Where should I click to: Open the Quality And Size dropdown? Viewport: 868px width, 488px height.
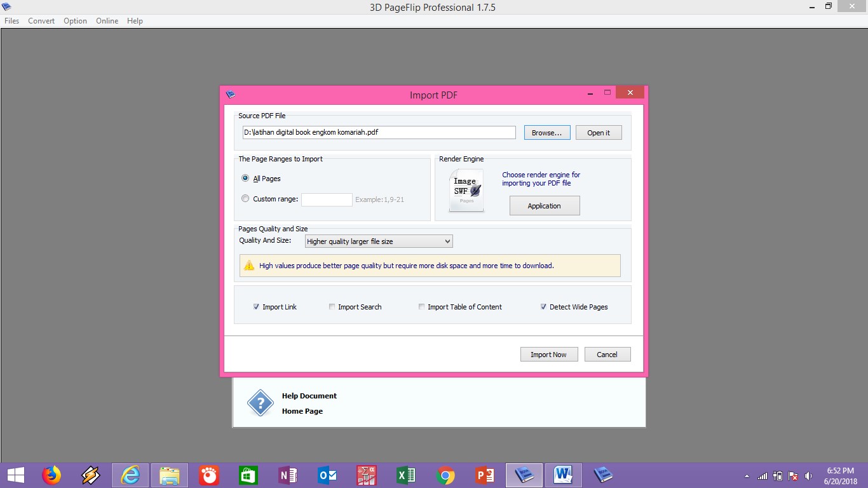click(x=379, y=241)
